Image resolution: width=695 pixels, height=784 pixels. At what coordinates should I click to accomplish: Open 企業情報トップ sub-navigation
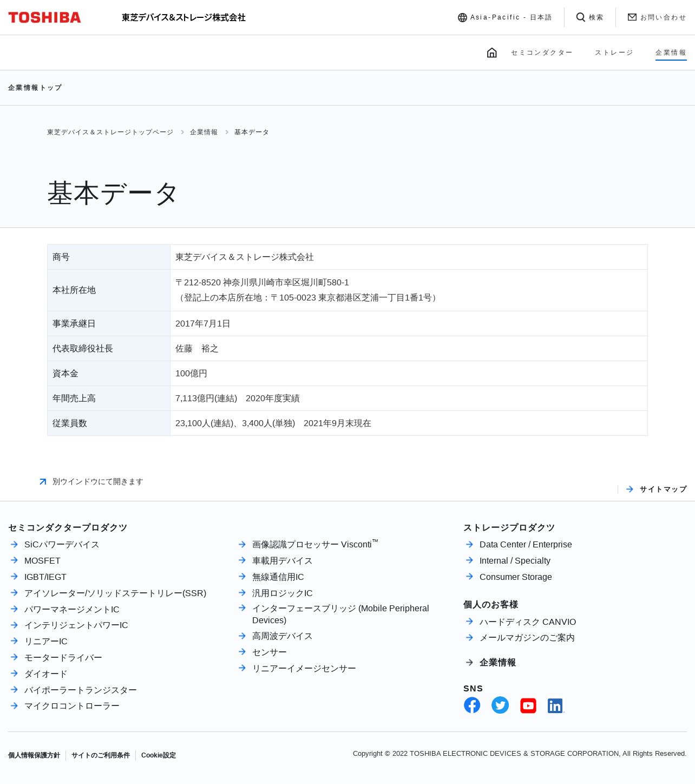35,88
